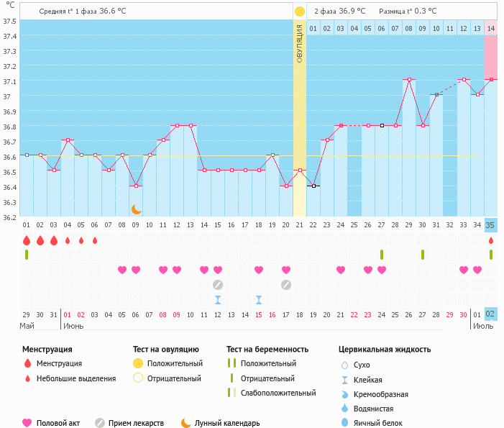
Task: Click the crescent moon icon on cycle day 09
Action: [x=136, y=209]
